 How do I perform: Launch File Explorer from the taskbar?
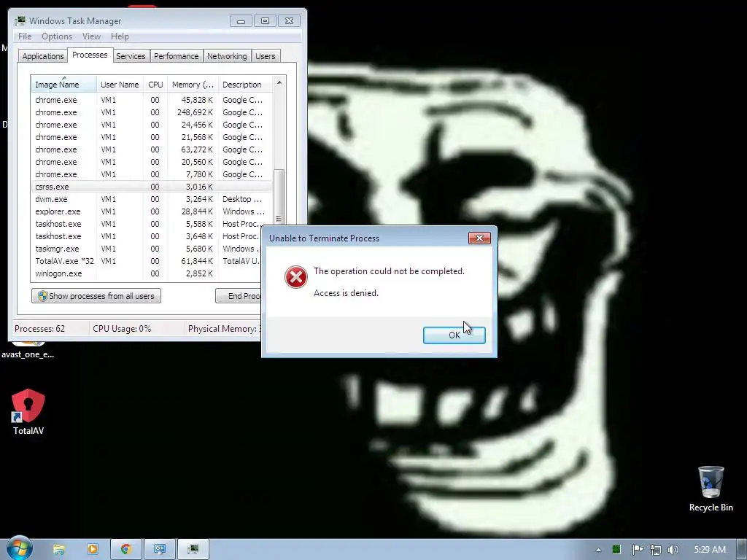pos(58,550)
